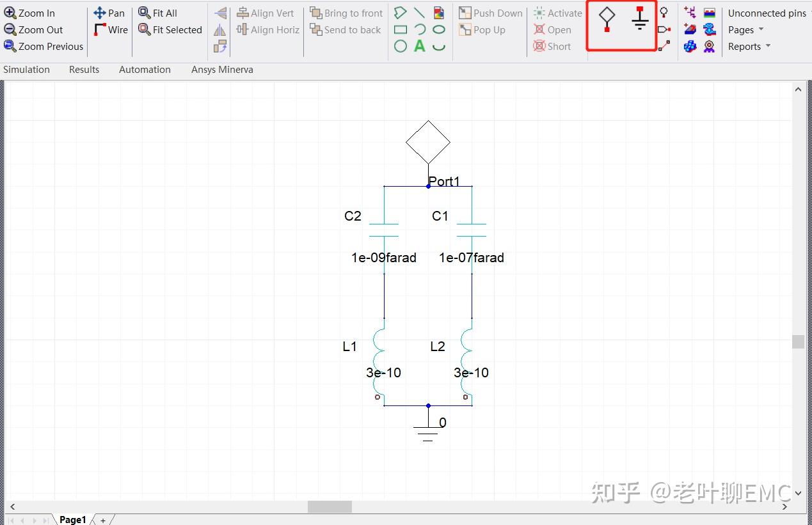The image size is (812, 525).
Task: Choose the Wire drawing tool
Action: (111, 29)
